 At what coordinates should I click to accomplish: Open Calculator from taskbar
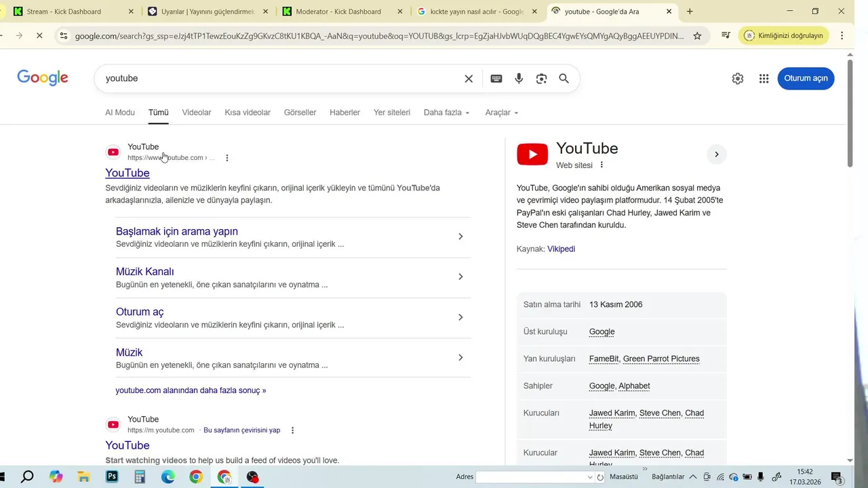point(140,477)
